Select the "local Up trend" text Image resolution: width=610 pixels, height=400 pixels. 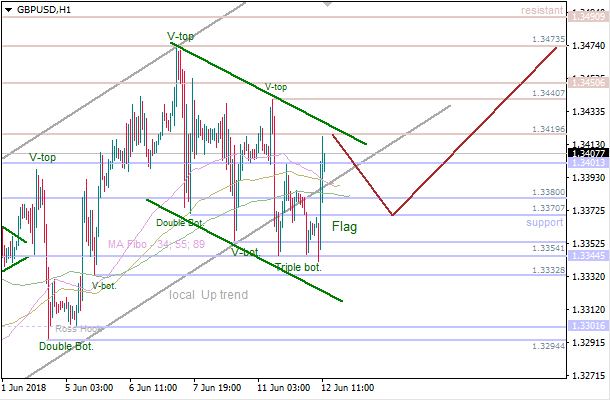207,295
